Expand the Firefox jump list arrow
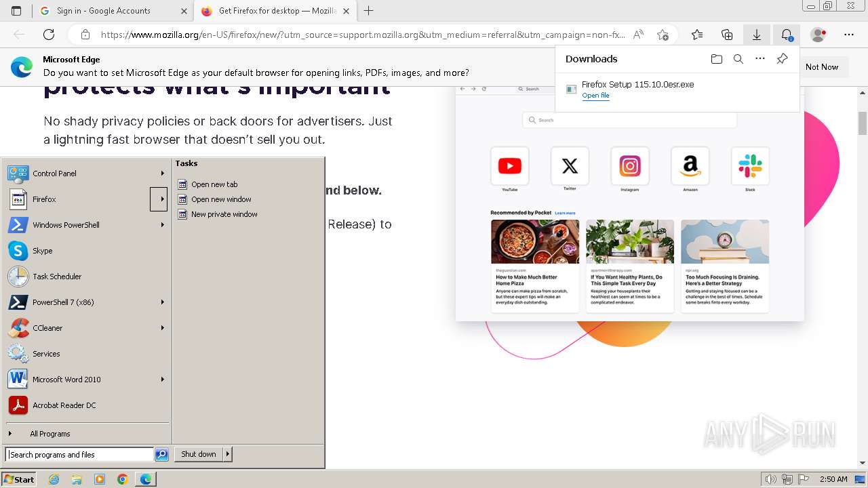 click(x=159, y=199)
